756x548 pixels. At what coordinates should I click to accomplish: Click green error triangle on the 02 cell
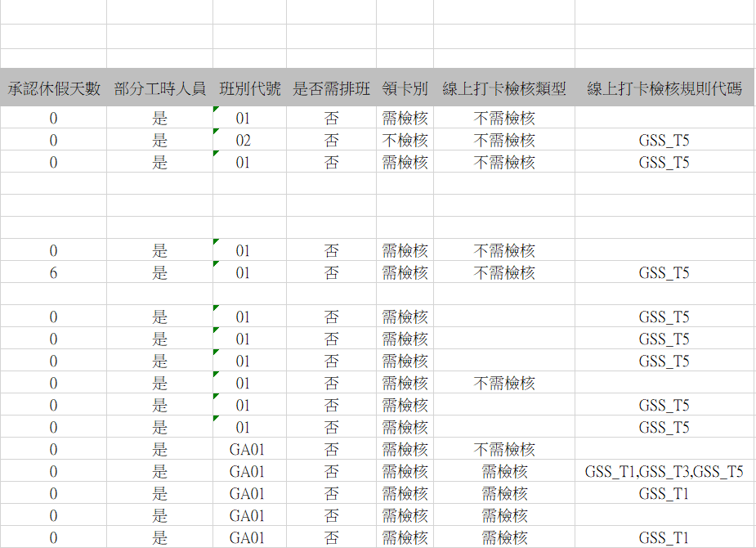(x=216, y=132)
